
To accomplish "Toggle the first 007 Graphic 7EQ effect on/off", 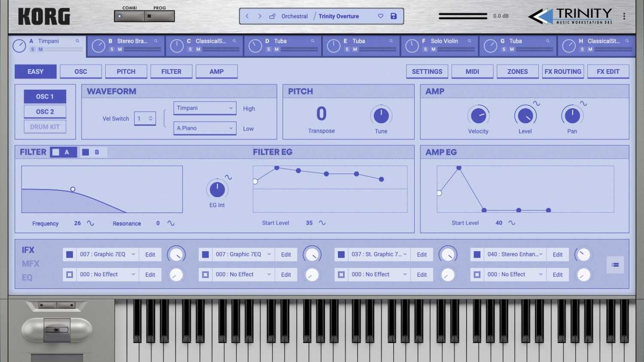I will pyautogui.click(x=70, y=255).
